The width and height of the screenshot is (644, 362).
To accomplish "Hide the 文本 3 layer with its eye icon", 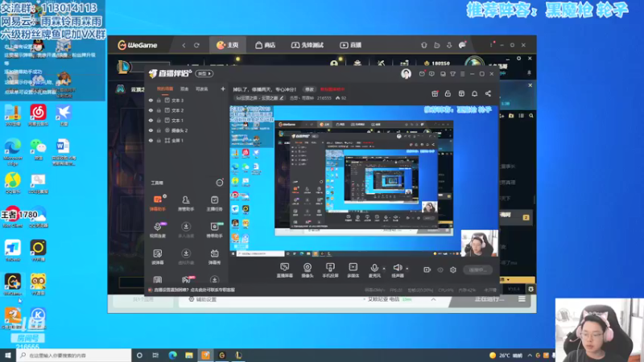I will click(151, 100).
